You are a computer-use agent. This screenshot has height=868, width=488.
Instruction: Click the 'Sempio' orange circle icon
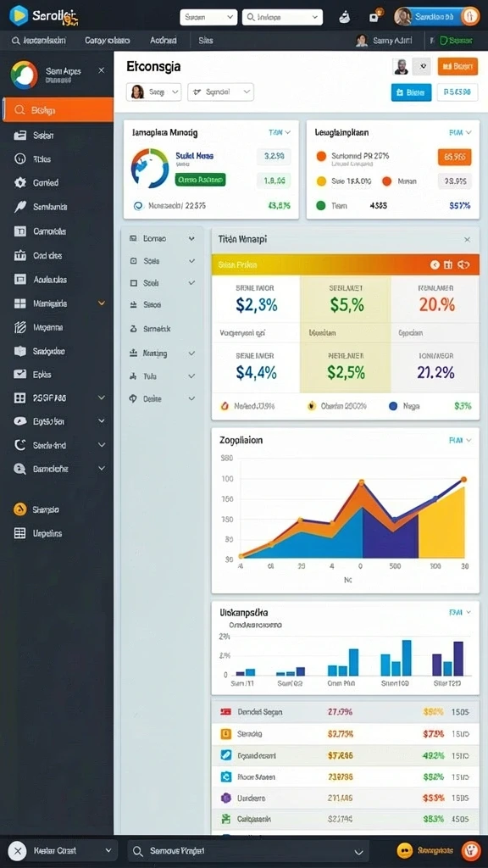20,509
